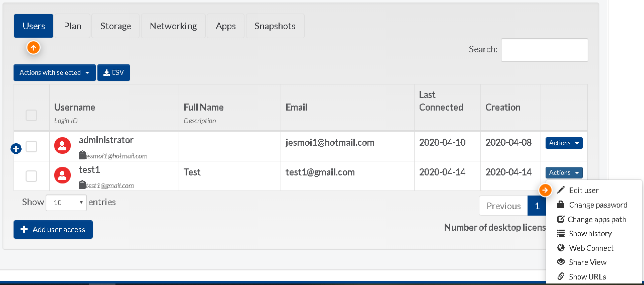Click the pencil icon for Edit user

coord(561,190)
